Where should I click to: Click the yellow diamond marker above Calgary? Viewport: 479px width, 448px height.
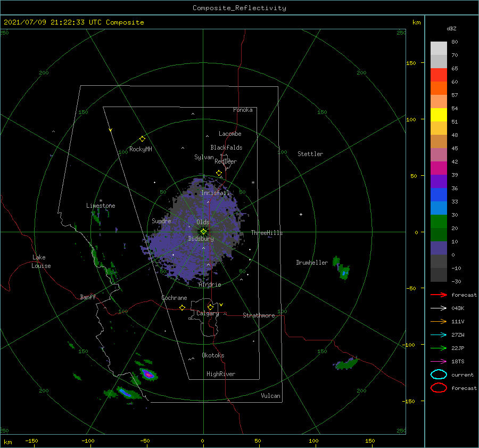[x=210, y=307]
